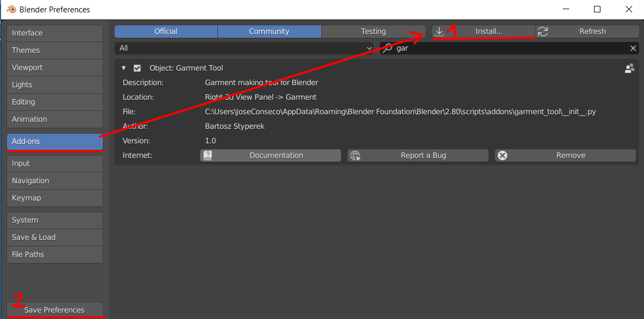Maximize the Blender Preferences window

(597, 10)
